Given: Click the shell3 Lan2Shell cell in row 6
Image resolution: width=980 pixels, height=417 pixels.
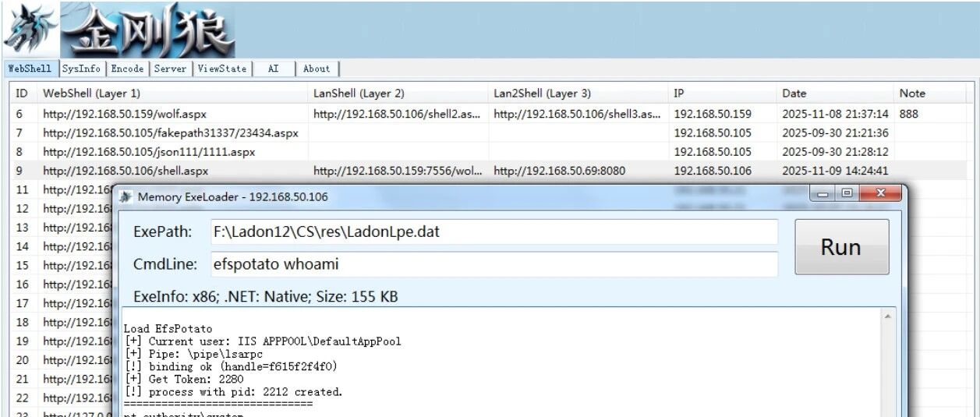Looking at the screenshot, I should [578, 114].
